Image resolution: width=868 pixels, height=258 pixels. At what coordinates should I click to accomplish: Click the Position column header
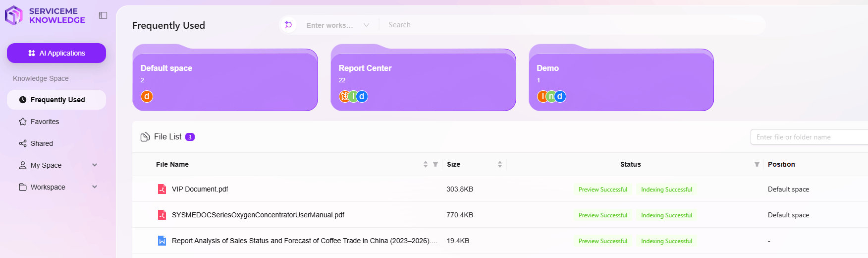click(x=781, y=164)
